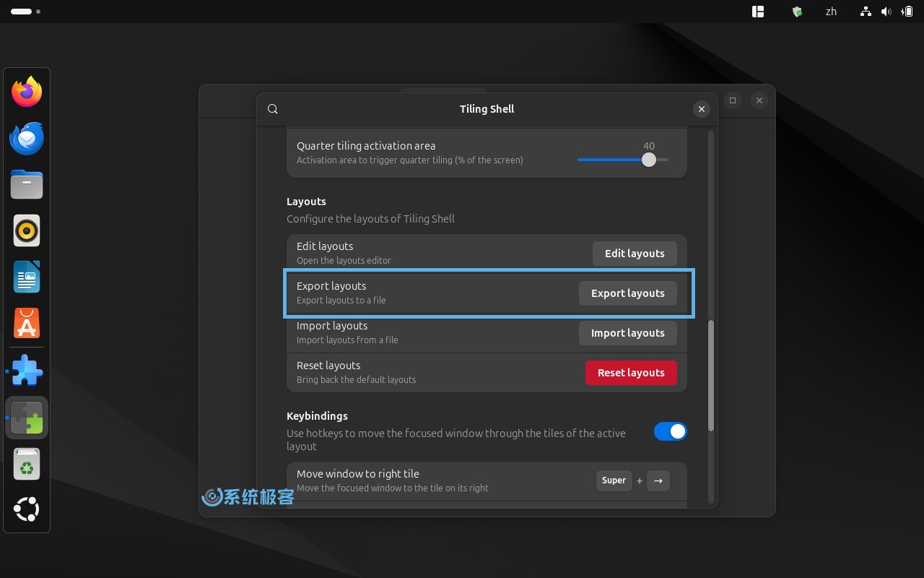The image size is (924, 578).
Task: Open Activities workspace indicator at top left
Action: pos(25,12)
